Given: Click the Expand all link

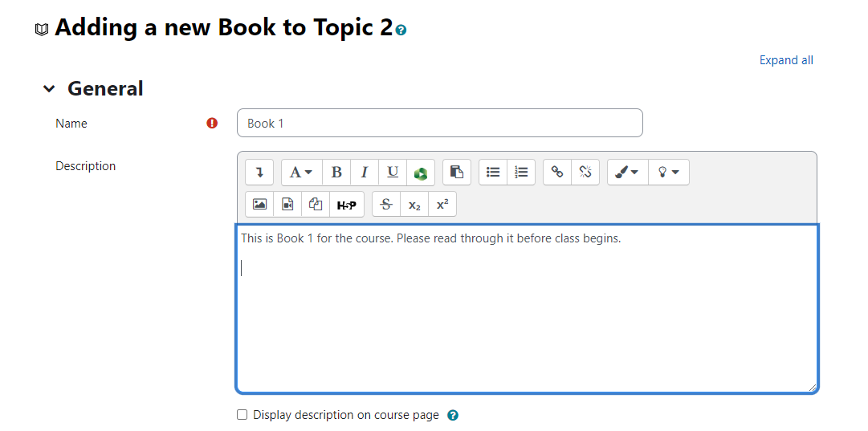Looking at the screenshot, I should pos(786,60).
